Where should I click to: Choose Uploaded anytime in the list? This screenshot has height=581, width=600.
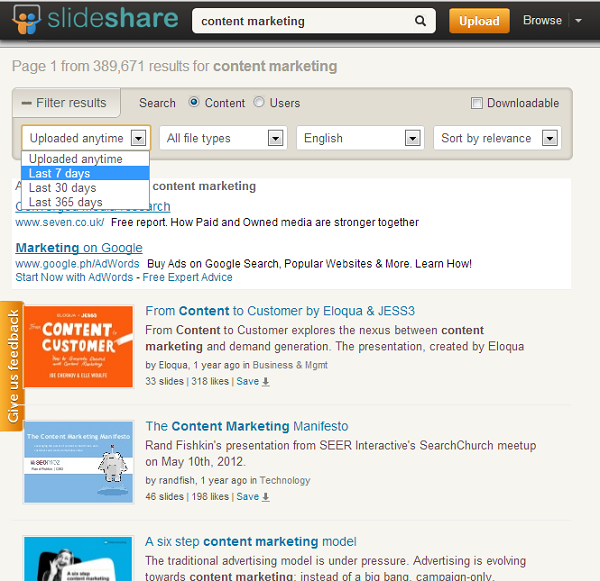[x=85, y=159]
